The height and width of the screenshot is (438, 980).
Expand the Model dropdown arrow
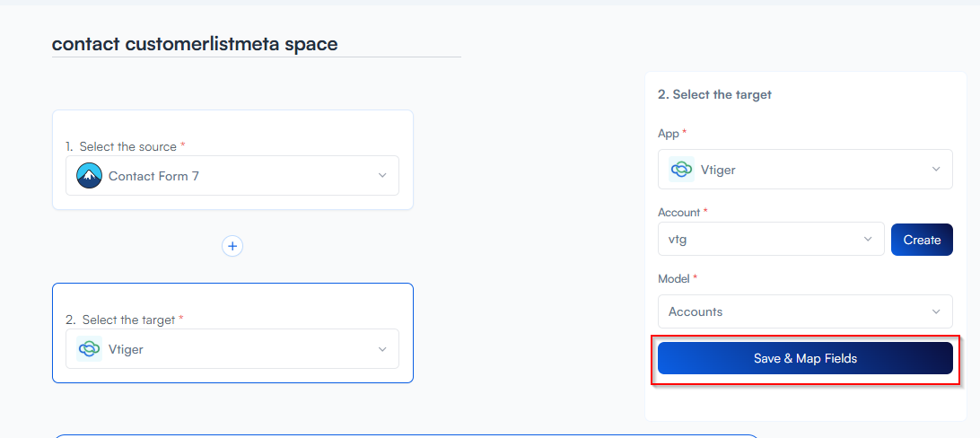[936, 311]
